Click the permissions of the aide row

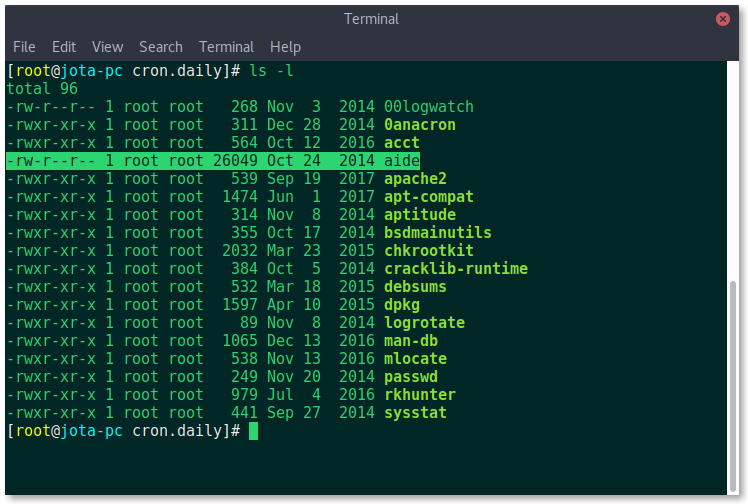(x=51, y=161)
